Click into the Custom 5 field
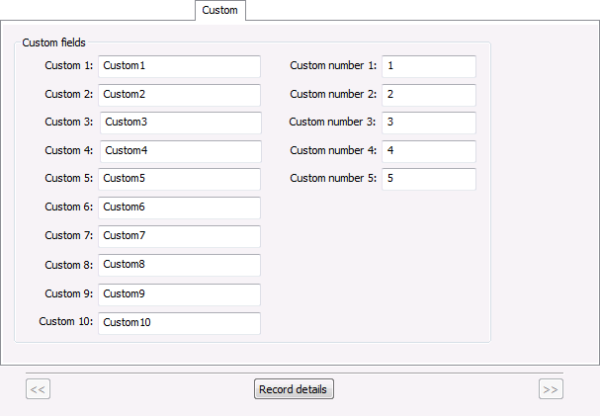The width and height of the screenshot is (600, 416). 179,179
